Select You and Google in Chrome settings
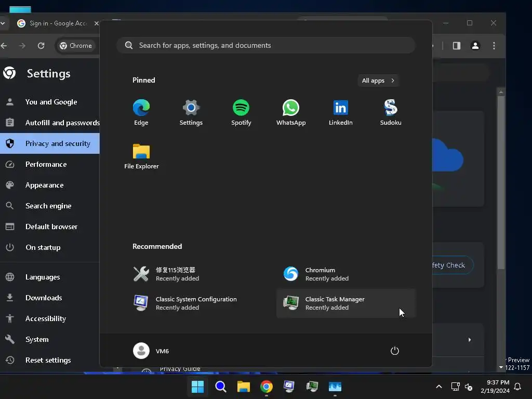532x399 pixels. (x=49, y=102)
